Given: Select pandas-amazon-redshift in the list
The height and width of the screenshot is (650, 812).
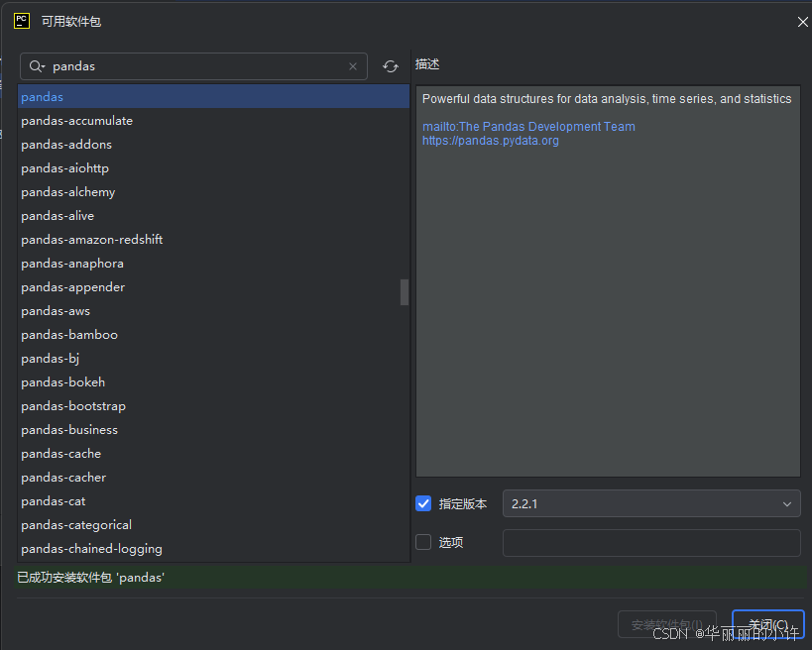Looking at the screenshot, I should click(x=213, y=240).
